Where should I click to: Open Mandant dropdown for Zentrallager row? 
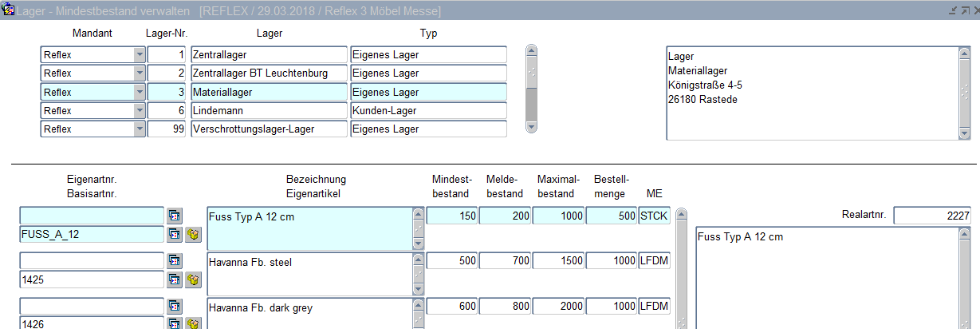[140, 55]
